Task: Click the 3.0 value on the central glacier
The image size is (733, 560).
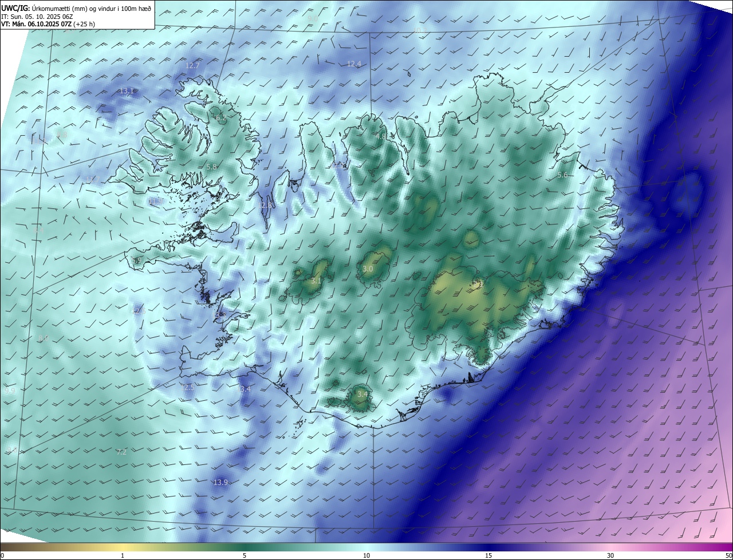Action: pyautogui.click(x=368, y=269)
